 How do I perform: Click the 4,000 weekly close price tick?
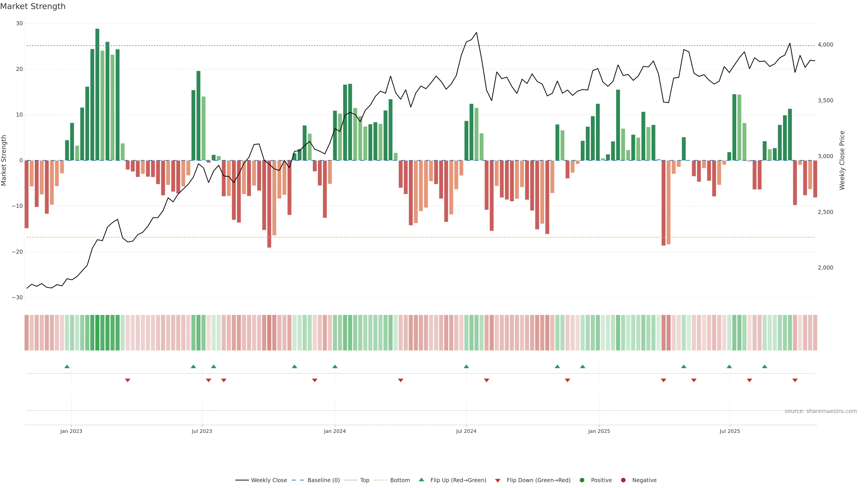(825, 45)
